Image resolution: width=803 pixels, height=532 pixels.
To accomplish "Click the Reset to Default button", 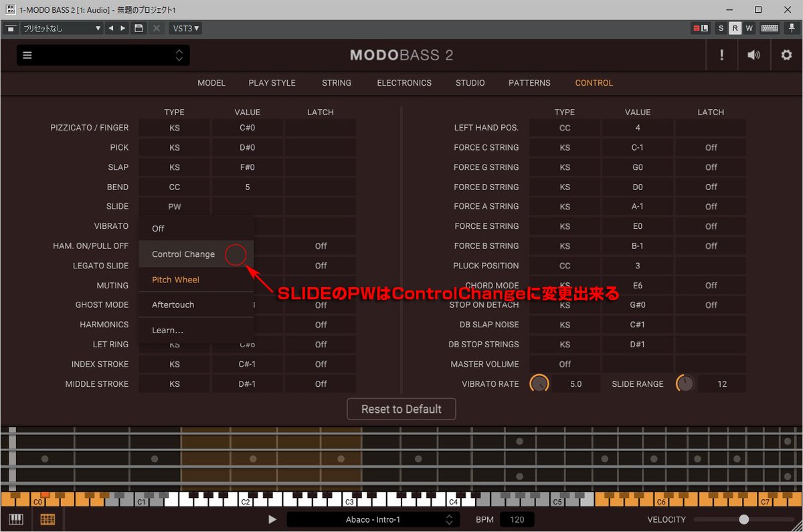I will [401, 409].
